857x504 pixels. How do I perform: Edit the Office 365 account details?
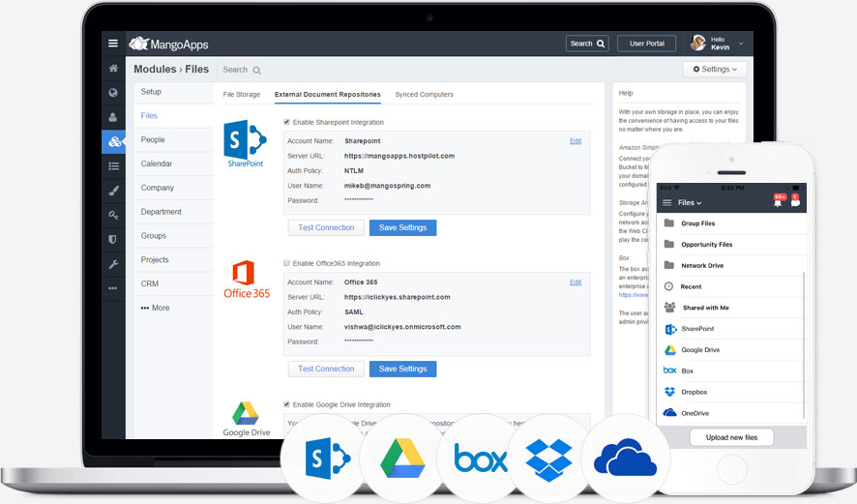[x=576, y=282]
